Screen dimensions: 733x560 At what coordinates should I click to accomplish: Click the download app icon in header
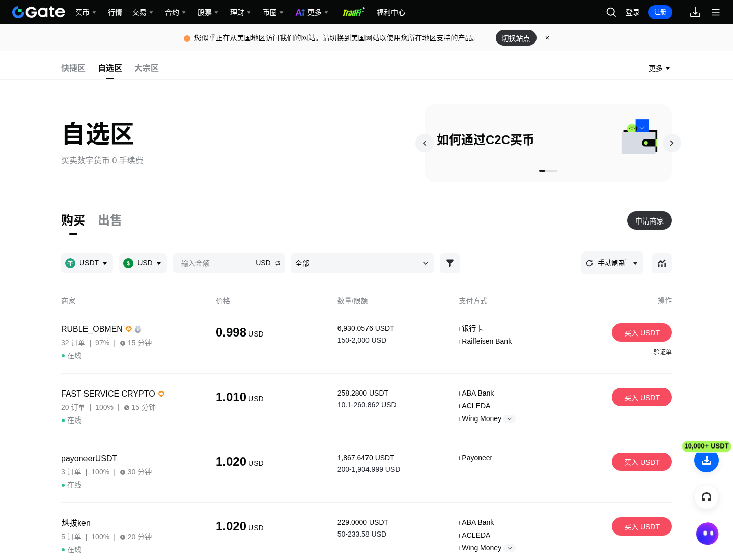[x=695, y=12]
